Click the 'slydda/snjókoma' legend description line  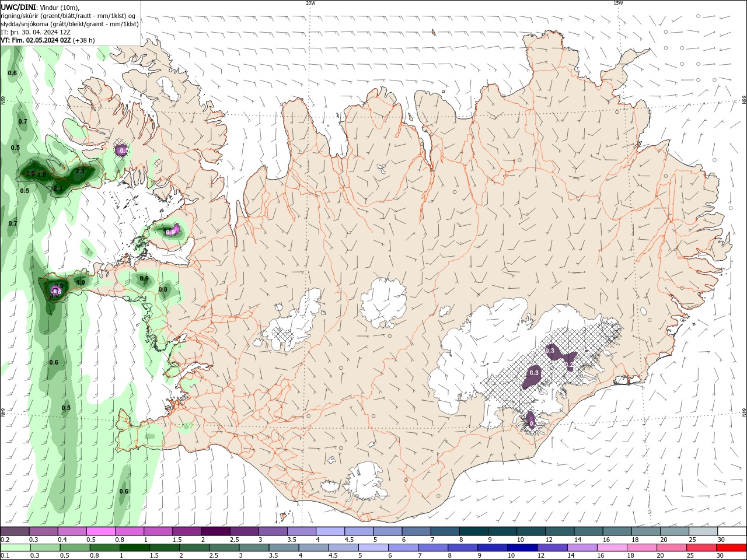[69, 24]
